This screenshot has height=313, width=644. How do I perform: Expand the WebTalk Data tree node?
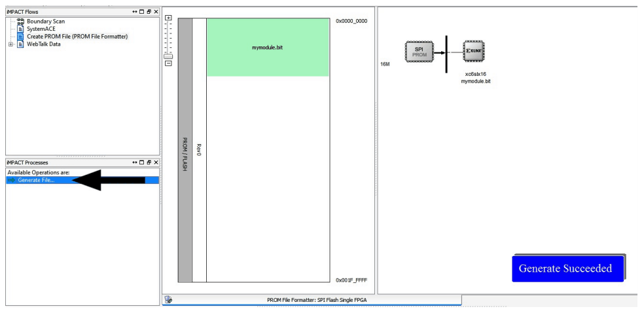tap(10, 44)
